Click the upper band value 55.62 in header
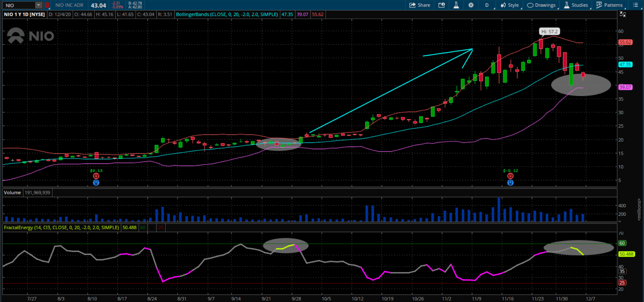Viewport: 644px width, 302px height. 318,14
